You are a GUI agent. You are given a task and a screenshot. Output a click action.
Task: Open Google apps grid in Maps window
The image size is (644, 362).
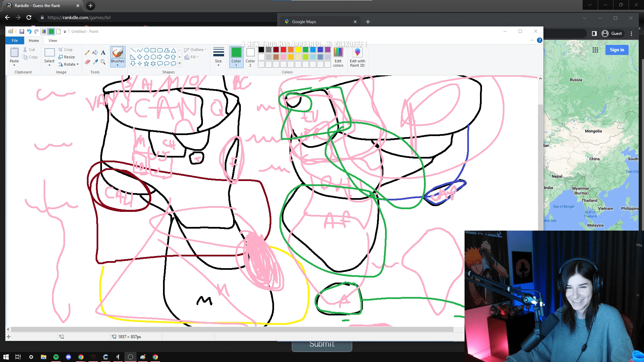coord(595,50)
